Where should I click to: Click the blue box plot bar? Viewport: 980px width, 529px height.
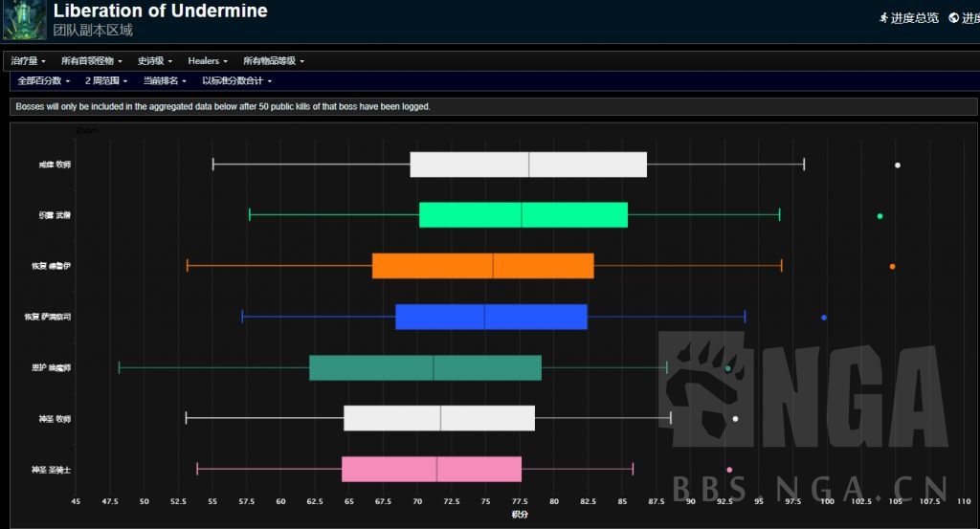[x=491, y=317]
